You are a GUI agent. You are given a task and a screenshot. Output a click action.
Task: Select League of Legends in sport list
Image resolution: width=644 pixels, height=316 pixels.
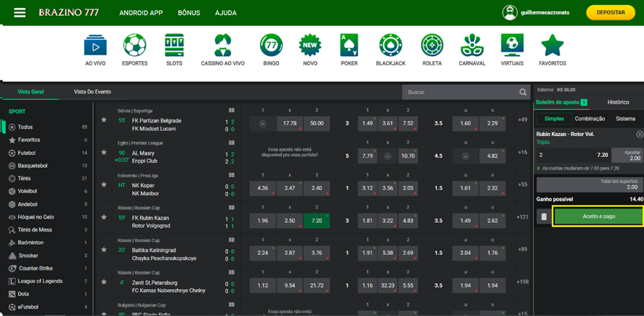tap(48, 281)
